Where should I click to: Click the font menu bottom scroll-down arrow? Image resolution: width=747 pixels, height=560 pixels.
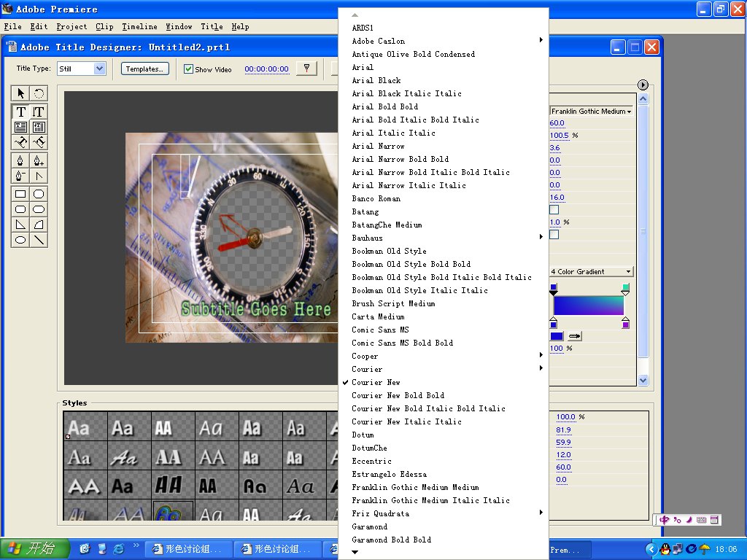pyautogui.click(x=355, y=553)
